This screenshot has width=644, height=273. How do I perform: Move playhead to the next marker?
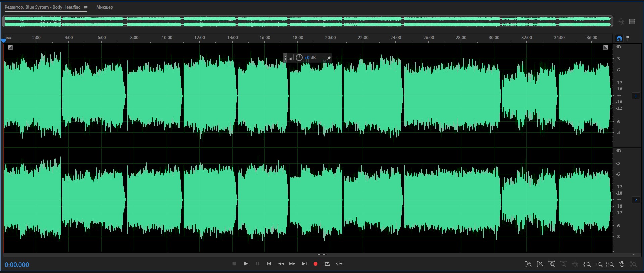pos(304,264)
